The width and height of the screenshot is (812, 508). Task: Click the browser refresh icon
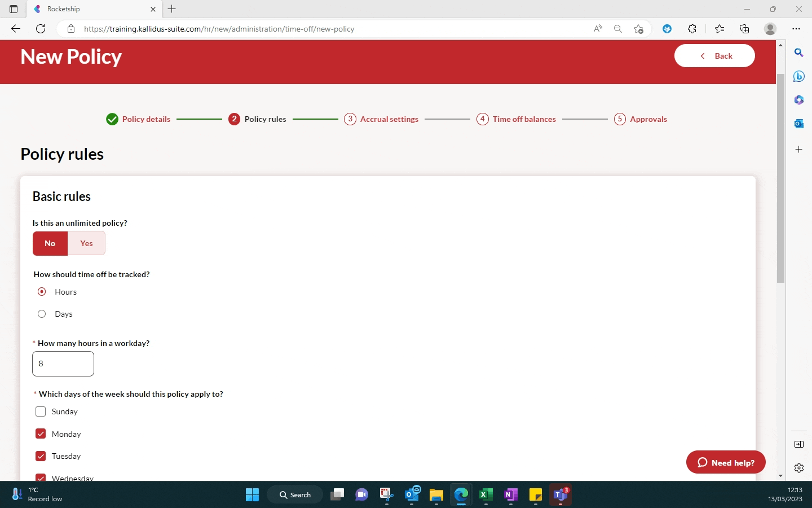(41, 29)
